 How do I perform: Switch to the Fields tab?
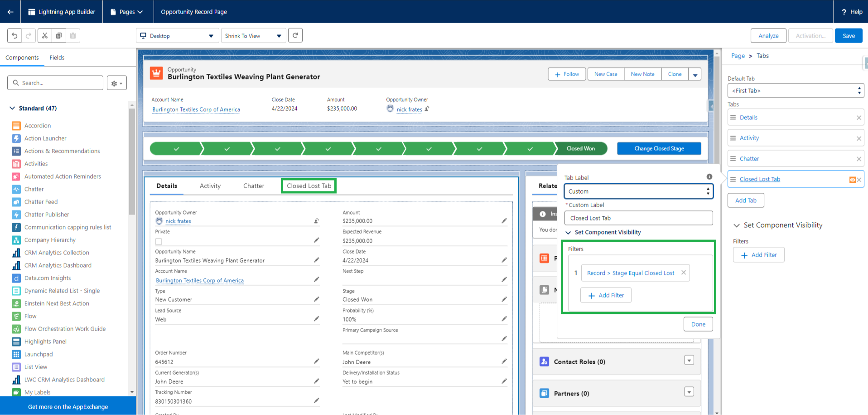coord(57,58)
